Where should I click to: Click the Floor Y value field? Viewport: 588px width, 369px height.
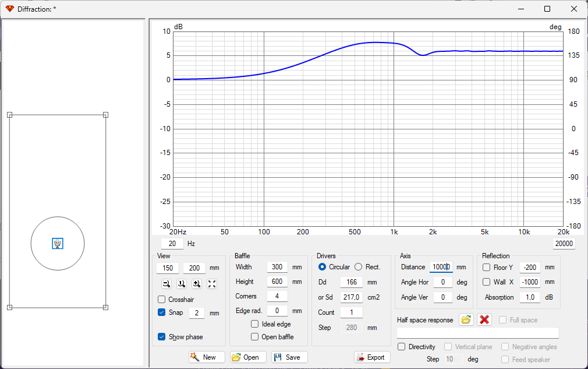pos(530,267)
